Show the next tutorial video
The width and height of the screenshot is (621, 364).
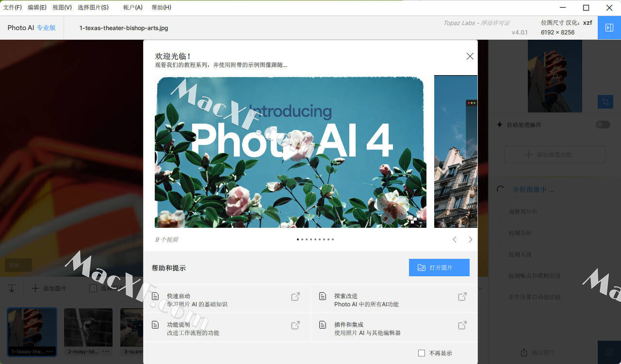(x=470, y=239)
